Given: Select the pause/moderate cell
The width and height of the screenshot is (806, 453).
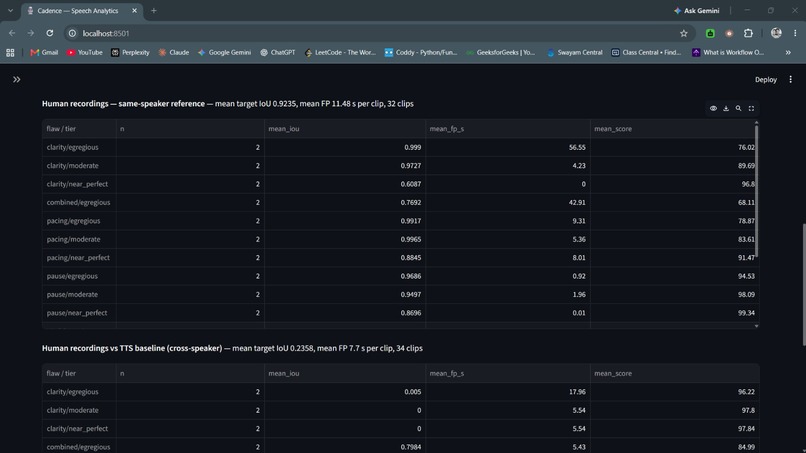Looking at the screenshot, I should tap(79, 295).
